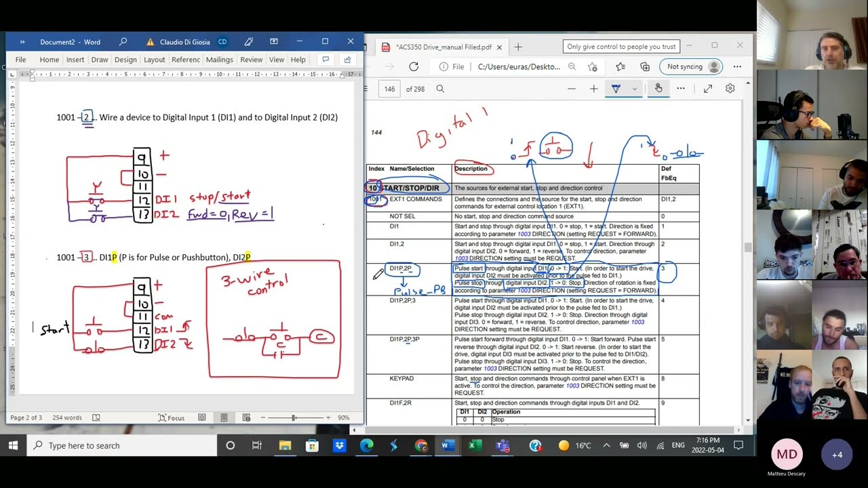The height and width of the screenshot is (488, 868).
Task: Open Comments pane in Word
Action: 325,60
